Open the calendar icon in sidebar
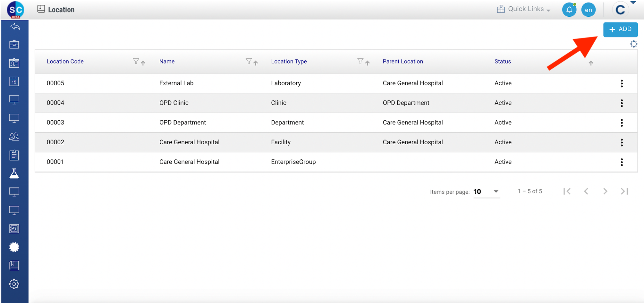 point(14,82)
